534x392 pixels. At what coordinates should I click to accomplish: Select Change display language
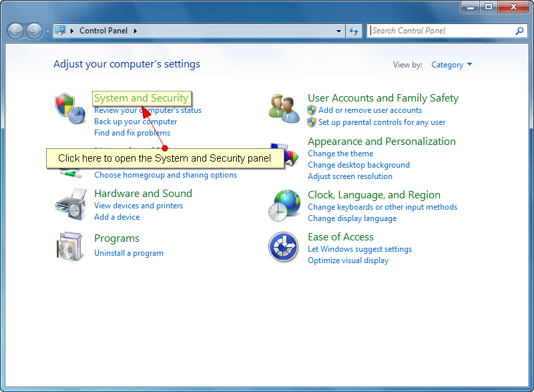coord(352,218)
